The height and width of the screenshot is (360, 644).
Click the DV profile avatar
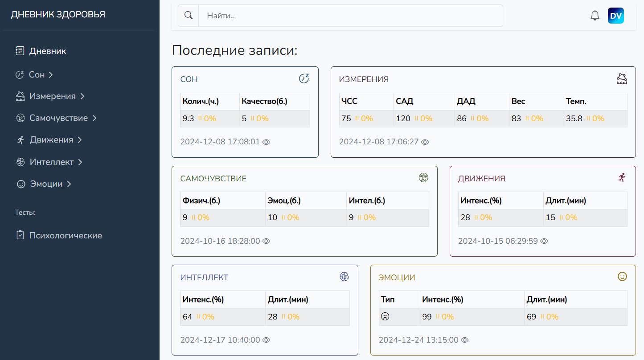(x=616, y=15)
